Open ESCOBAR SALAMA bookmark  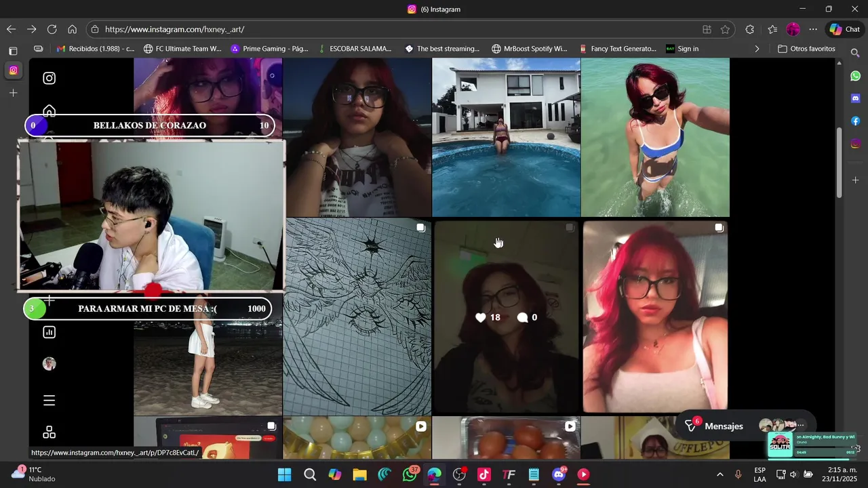(x=355, y=49)
